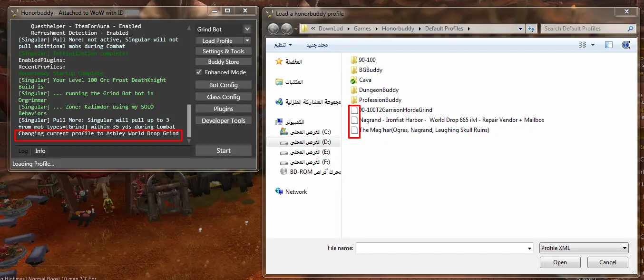Click the Cancel button in dialog
The width and height of the screenshot is (644, 280).
click(607, 262)
